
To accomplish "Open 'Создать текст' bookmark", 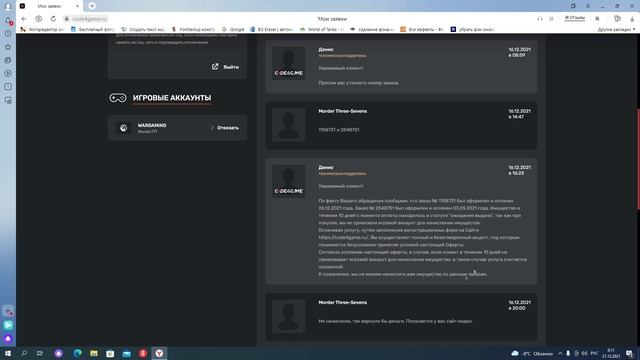I will (143, 29).
